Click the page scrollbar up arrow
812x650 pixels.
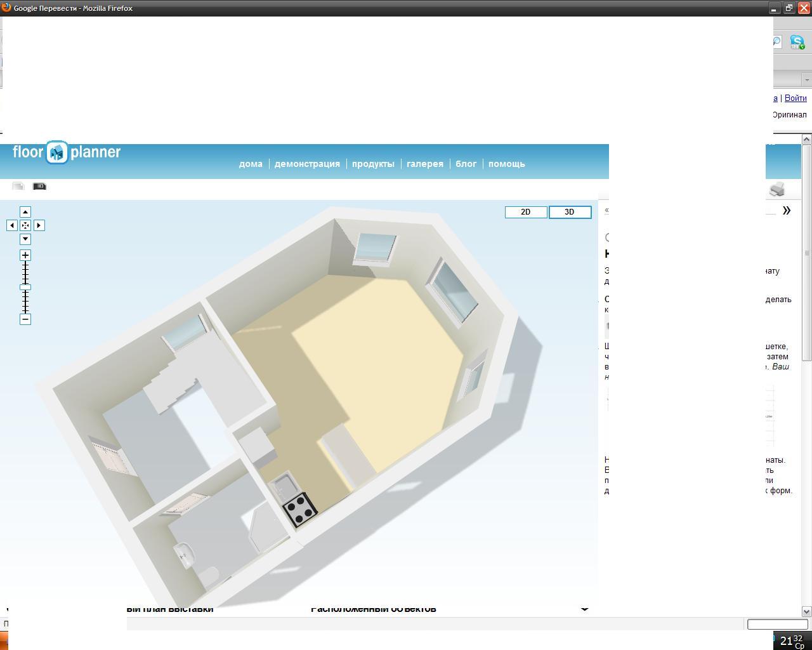click(807, 139)
